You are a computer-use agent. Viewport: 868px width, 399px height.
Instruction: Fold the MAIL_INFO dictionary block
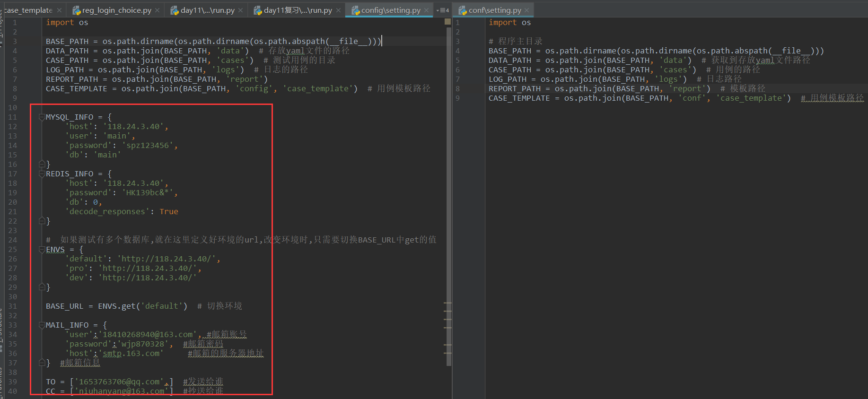coord(42,325)
